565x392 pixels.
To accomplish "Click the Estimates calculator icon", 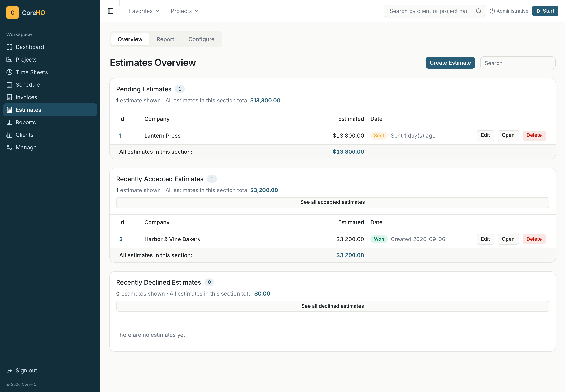I will [x=9, y=110].
